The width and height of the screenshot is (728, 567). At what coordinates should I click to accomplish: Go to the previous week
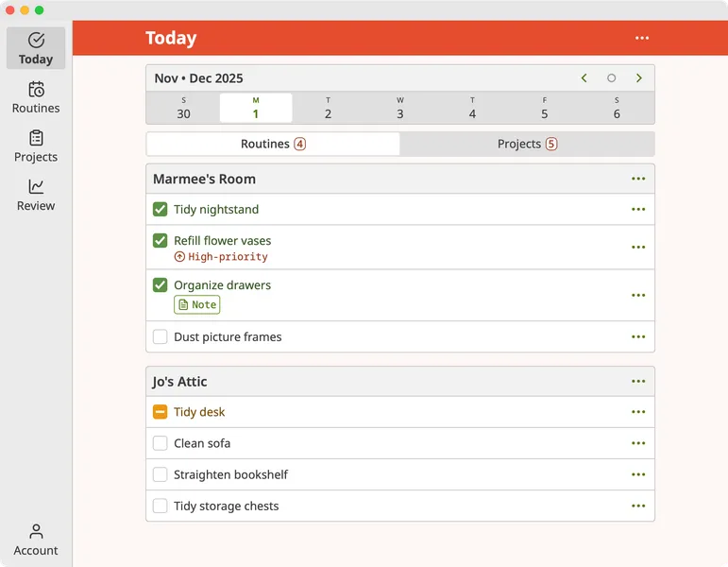584,78
